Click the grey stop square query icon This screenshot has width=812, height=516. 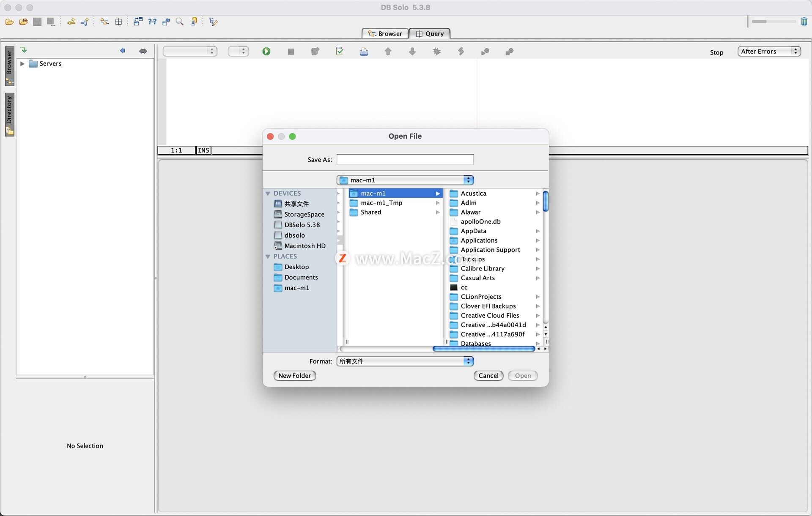(x=291, y=52)
